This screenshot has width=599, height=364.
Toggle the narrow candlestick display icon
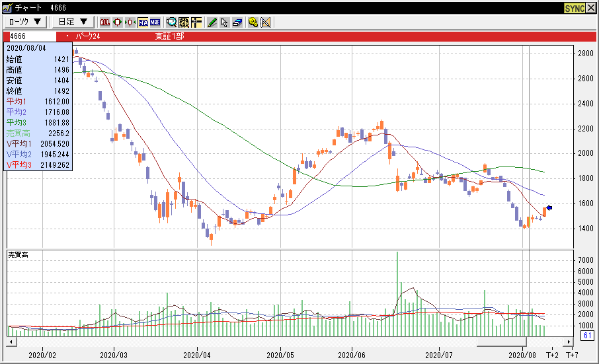click(129, 22)
